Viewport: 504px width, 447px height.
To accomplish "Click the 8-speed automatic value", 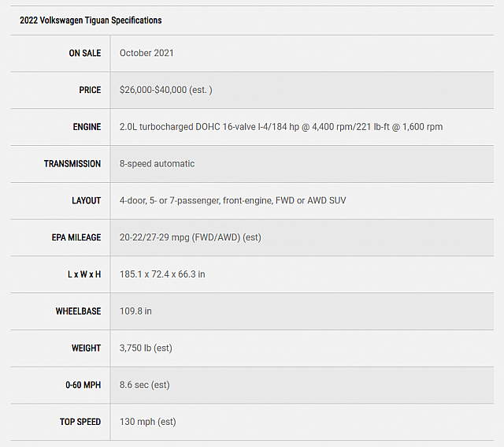I will click(157, 164).
